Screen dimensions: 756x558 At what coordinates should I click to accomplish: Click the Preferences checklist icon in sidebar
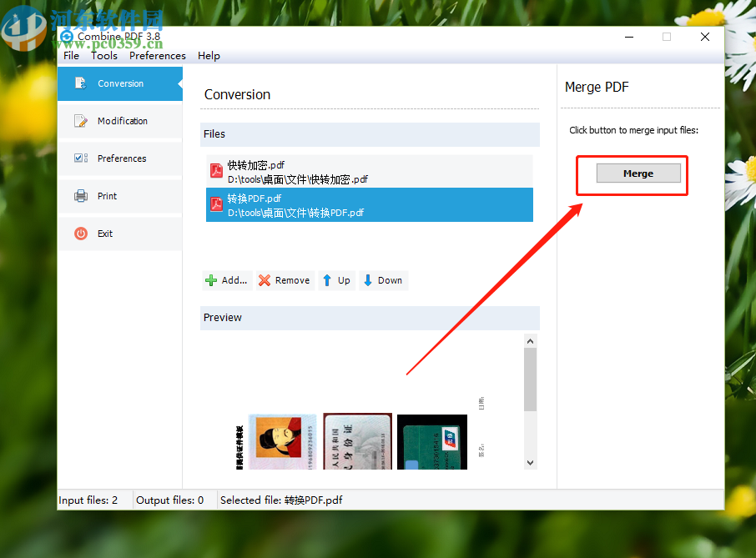click(79, 158)
